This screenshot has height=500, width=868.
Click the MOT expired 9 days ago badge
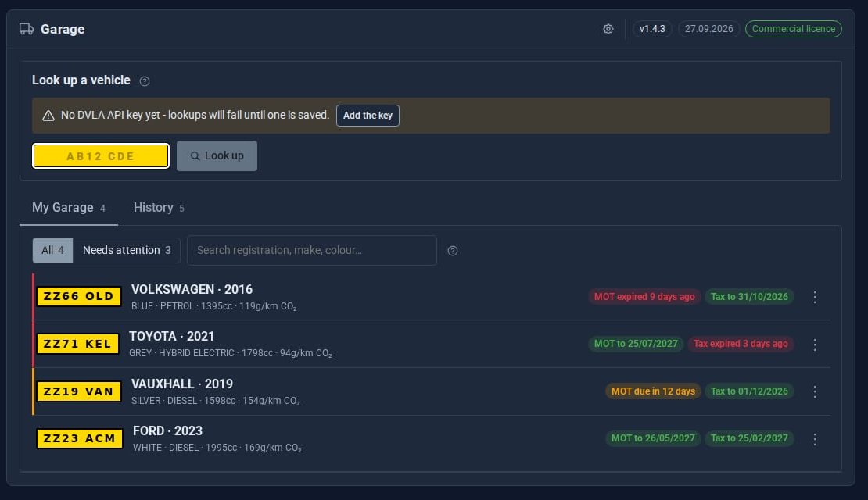(644, 297)
